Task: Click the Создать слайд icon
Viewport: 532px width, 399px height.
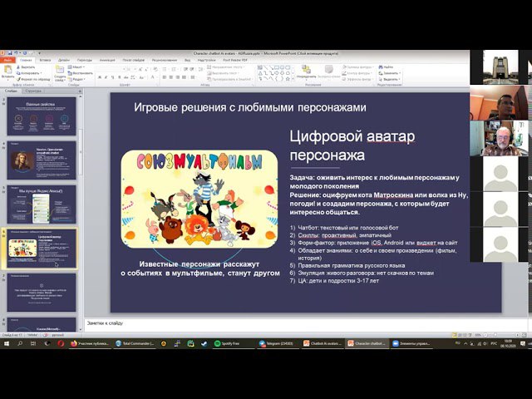Action: [60, 70]
